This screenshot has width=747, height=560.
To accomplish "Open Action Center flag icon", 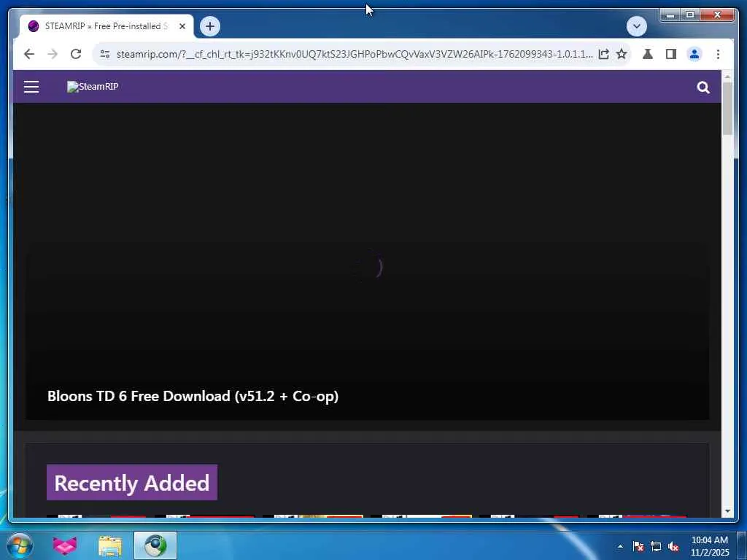I will (x=638, y=546).
